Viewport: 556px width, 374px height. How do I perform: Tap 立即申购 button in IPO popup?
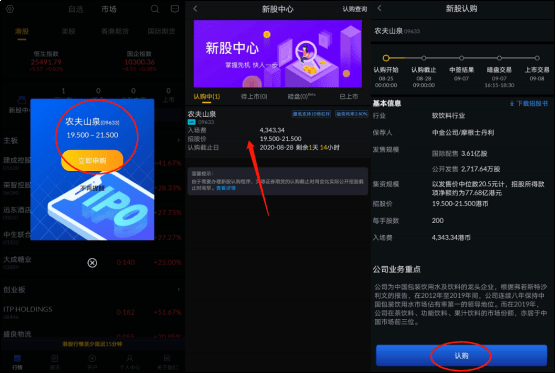coord(92,161)
